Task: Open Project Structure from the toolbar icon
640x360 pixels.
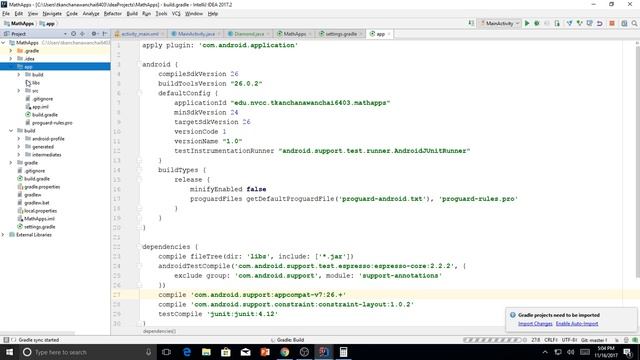Action: coord(624,23)
